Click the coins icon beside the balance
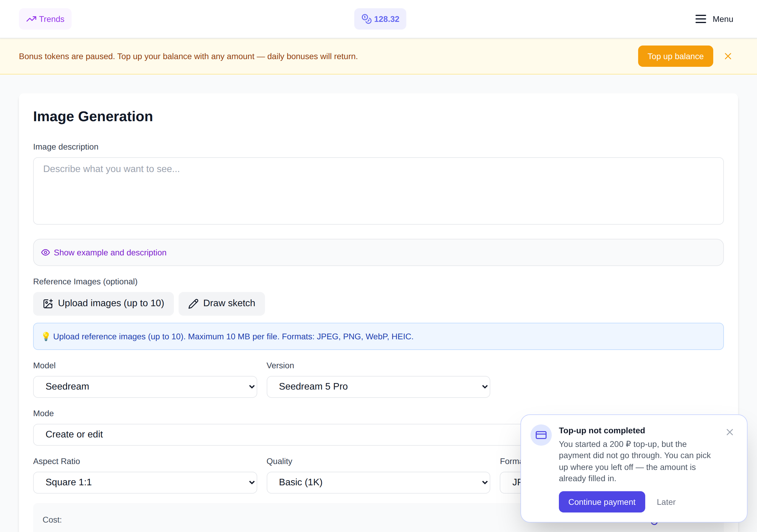The height and width of the screenshot is (532, 757). tap(367, 19)
